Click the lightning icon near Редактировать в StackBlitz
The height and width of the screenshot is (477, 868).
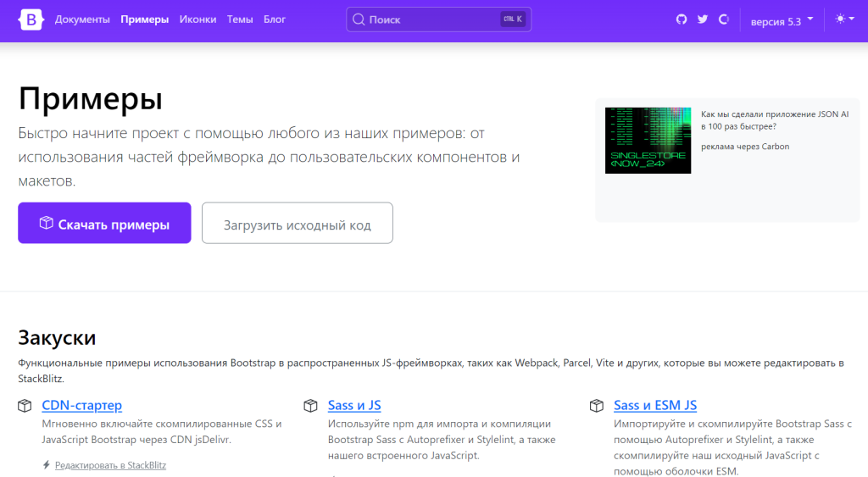click(x=47, y=465)
